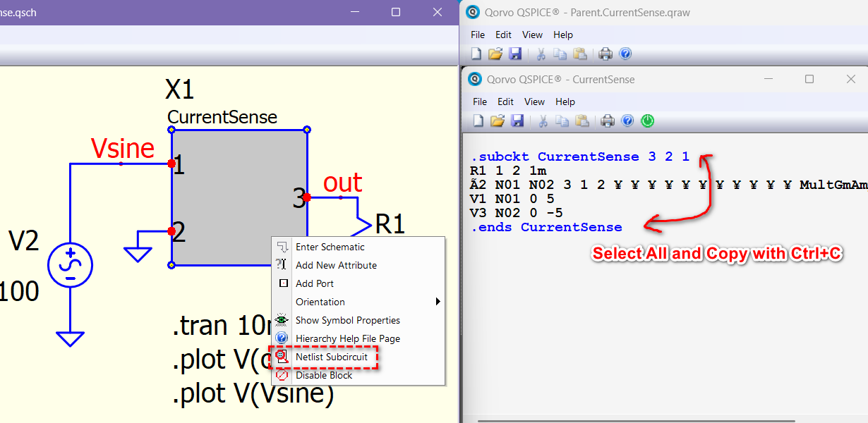Choose Enter Schematic from context menu

click(x=358, y=247)
